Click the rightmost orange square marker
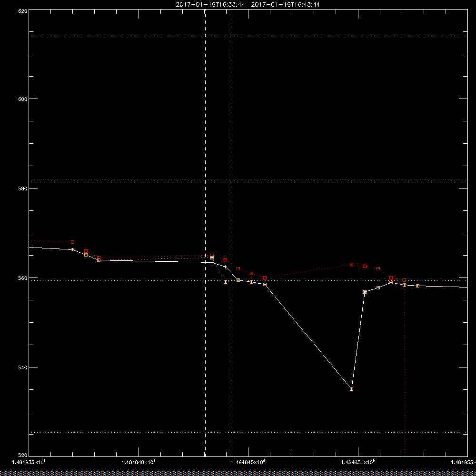This screenshot has height=476, width=476. pyautogui.click(x=418, y=286)
